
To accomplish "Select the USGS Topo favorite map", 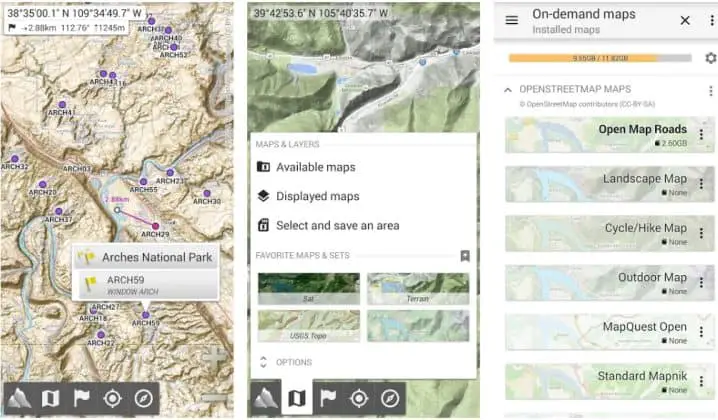I will coord(308,327).
